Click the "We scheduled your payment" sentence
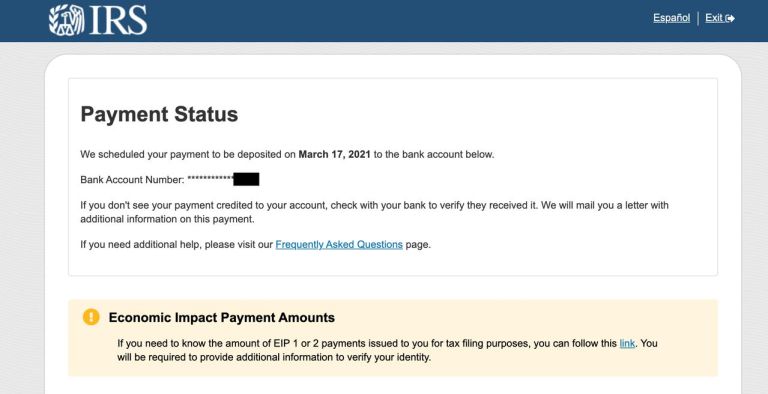 pos(288,154)
